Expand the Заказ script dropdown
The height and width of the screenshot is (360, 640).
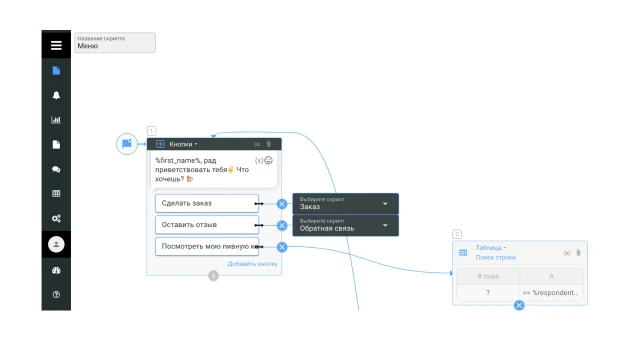pyautogui.click(x=385, y=204)
